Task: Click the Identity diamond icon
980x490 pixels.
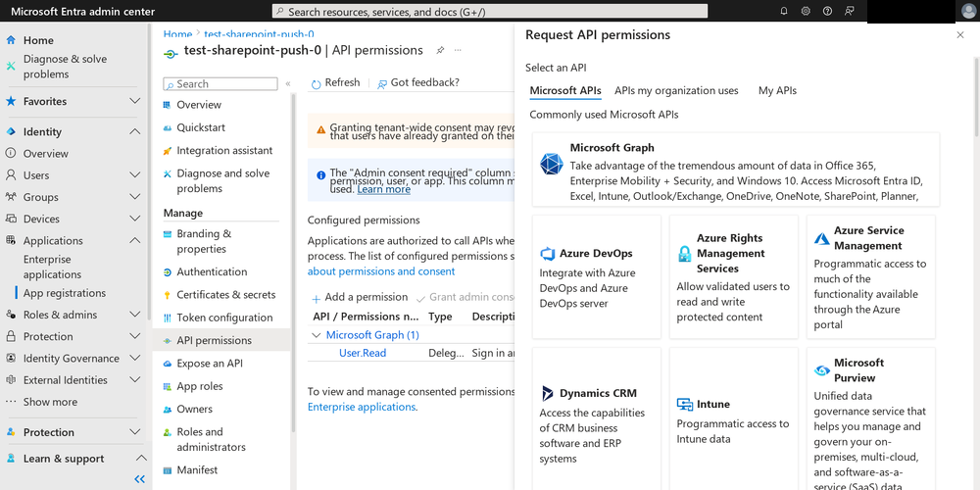Action: pos(11,132)
